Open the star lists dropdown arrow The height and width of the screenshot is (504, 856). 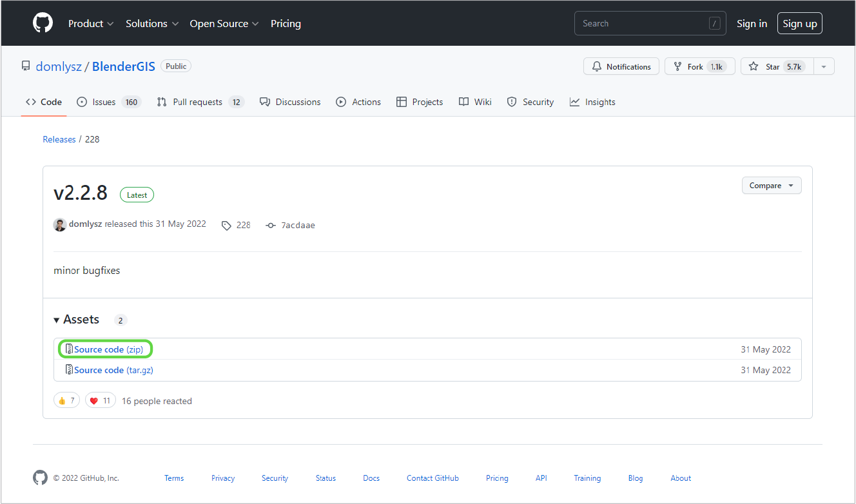pyautogui.click(x=824, y=66)
